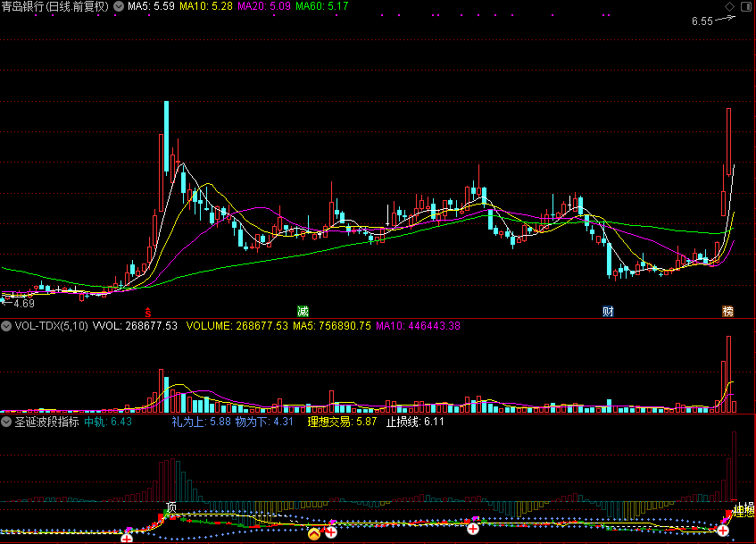Screen dimensions: 756x544
Task: Expand the 圣诞波段指标 indicator dropdown button
Action: point(6,422)
